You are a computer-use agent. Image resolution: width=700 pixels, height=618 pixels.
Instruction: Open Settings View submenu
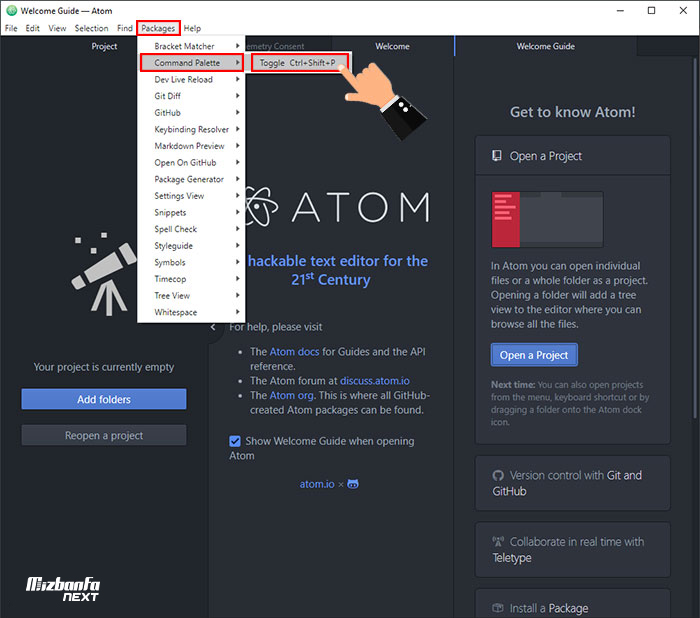coord(191,196)
